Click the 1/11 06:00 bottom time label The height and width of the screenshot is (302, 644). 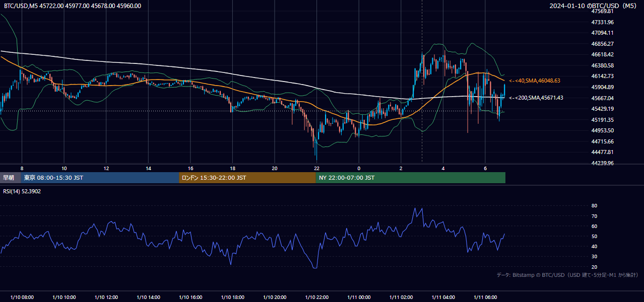coord(485,297)
